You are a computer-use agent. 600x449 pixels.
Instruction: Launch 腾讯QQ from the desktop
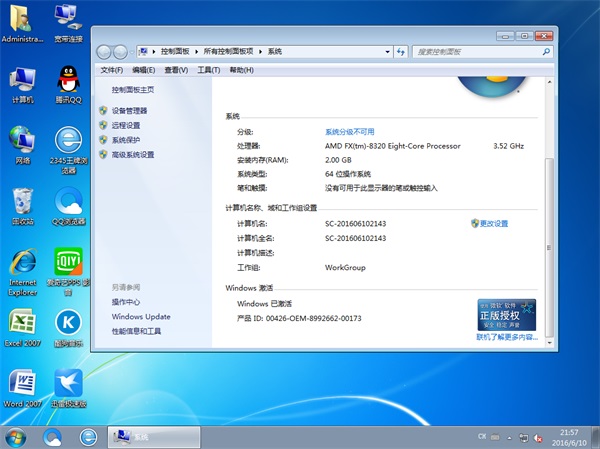click(68, 85)
